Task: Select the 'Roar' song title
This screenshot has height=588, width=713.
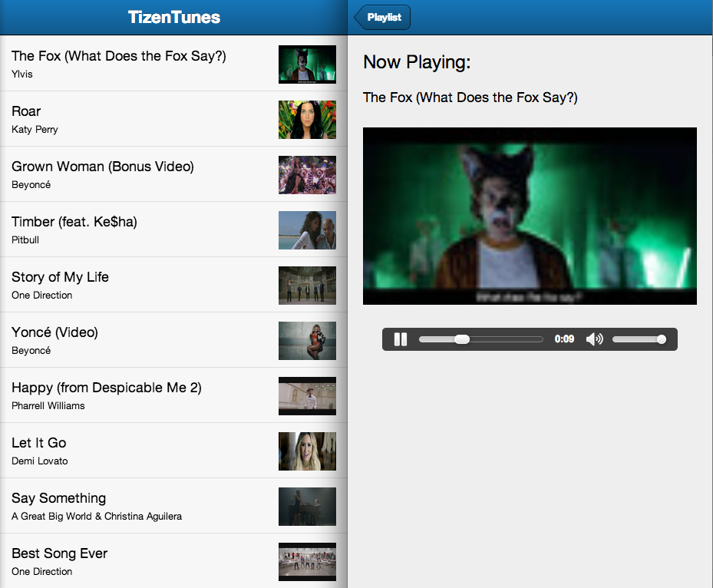Action: click(26, 111)
